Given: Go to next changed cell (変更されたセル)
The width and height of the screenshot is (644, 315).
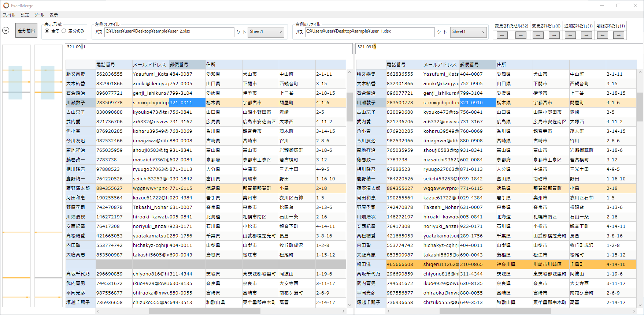Looking at the screenshot, I should [x=521, y=35].
